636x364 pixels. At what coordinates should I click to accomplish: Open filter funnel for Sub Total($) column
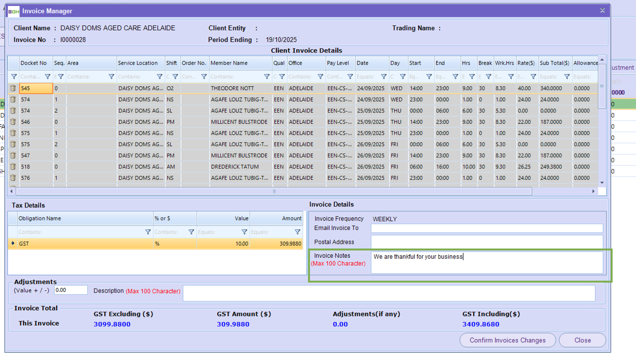(567, 77)
